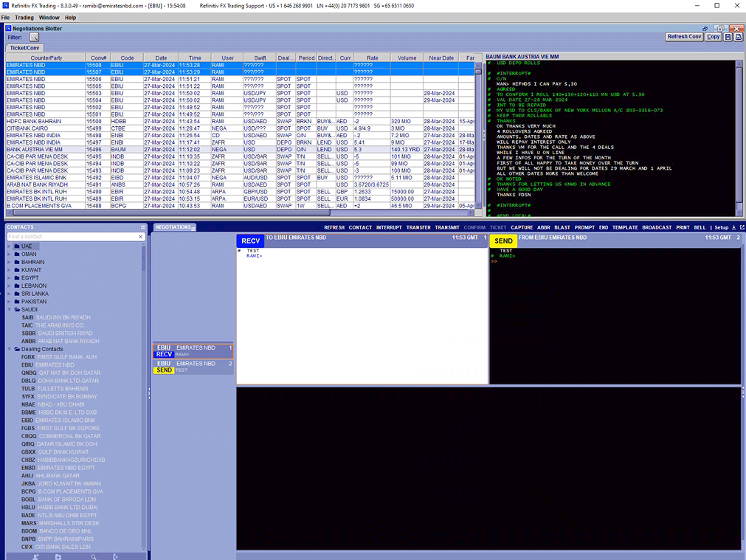Click the contacts list vertical scrollbar
Viewport: 746px width, 560px height.
(144, 397)
